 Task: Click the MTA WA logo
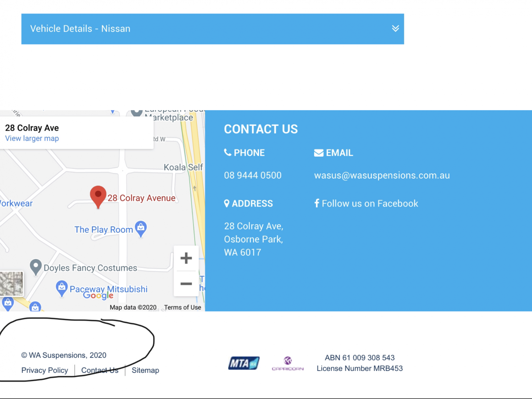243,363
